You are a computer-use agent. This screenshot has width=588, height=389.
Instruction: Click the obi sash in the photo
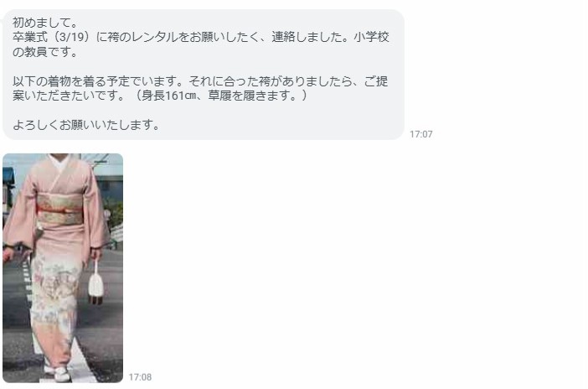coord(60,209)
